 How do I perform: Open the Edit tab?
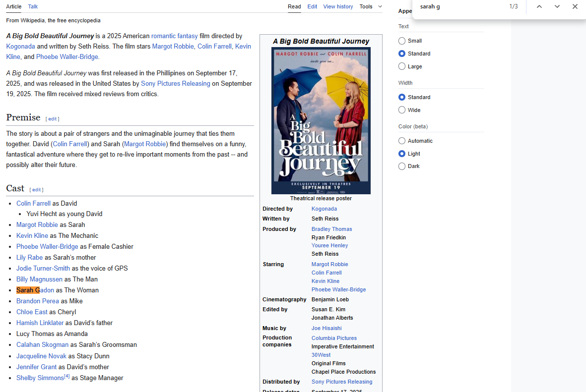[312, 6]
